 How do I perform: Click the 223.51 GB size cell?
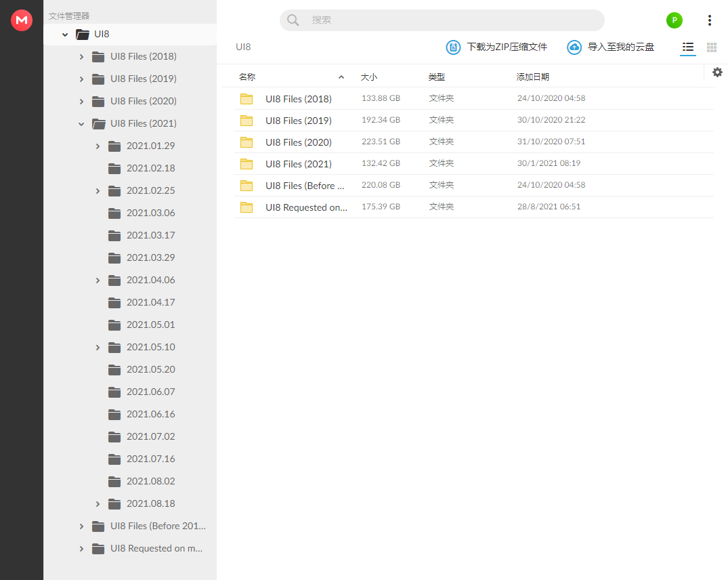(x=381, y=142)
